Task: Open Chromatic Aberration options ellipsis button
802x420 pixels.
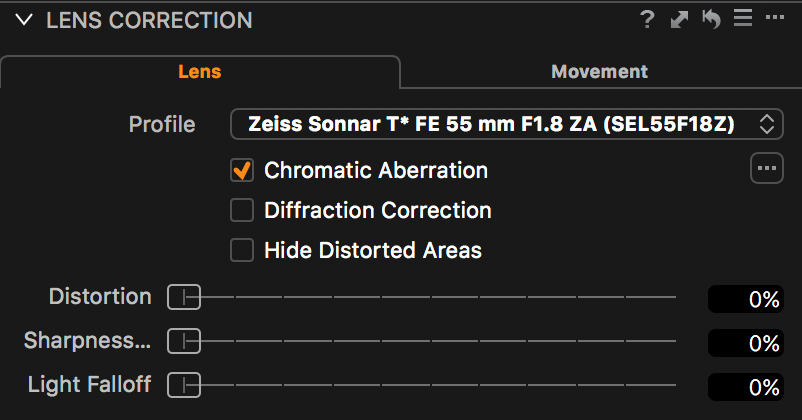Action: [767, 168]
